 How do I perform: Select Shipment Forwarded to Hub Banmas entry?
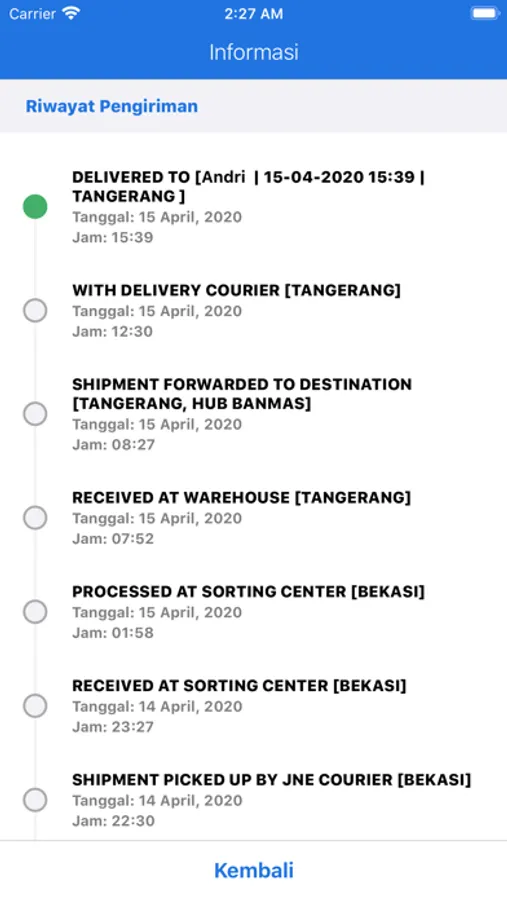tap(253, 414)
